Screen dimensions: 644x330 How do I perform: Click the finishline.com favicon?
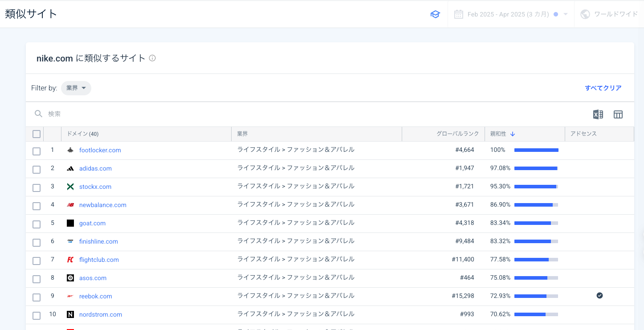pyautogui.click(x=70, y=241)
